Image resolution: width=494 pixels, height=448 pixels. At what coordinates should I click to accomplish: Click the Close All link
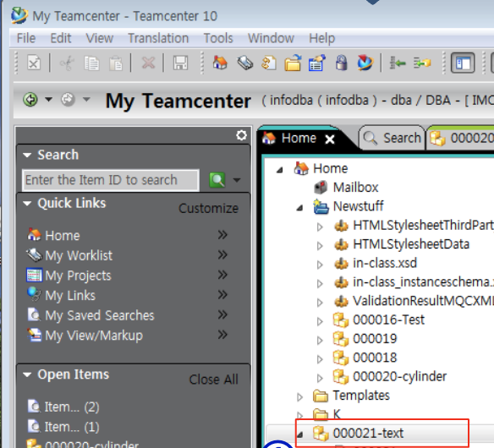213,380
